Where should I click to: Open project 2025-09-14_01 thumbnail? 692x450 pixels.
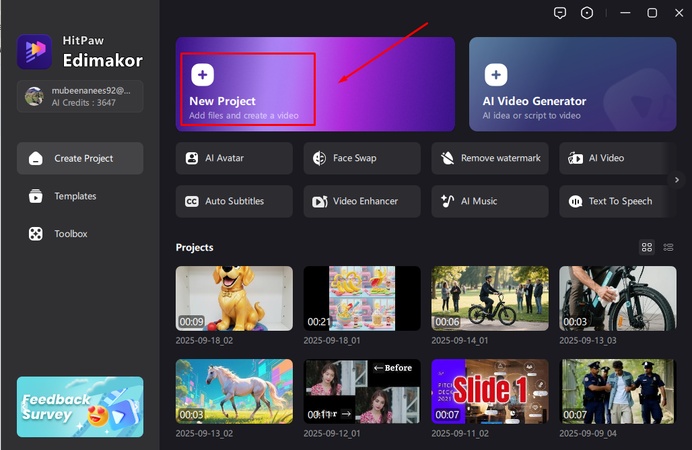click(x=490, y=298)
